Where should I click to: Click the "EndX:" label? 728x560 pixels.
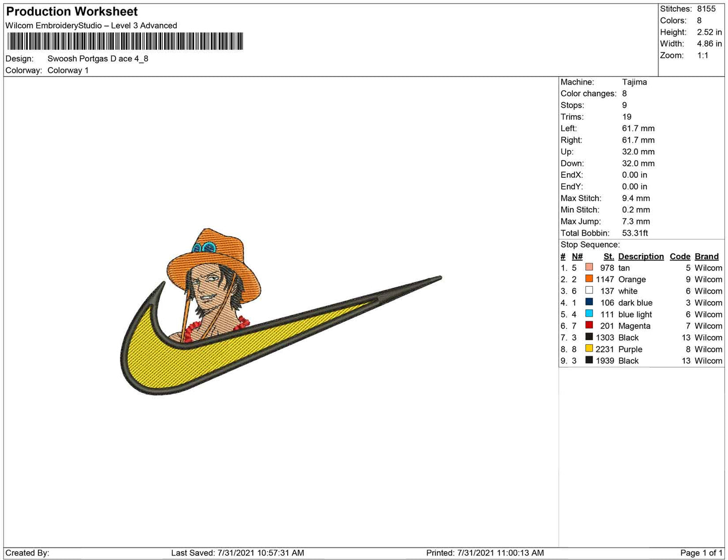(572, 175)
